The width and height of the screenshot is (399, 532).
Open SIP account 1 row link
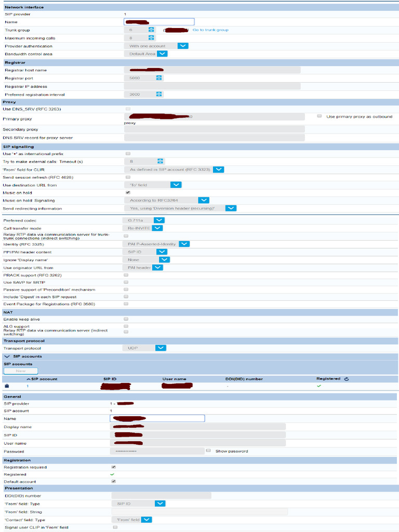click(28, 386)
